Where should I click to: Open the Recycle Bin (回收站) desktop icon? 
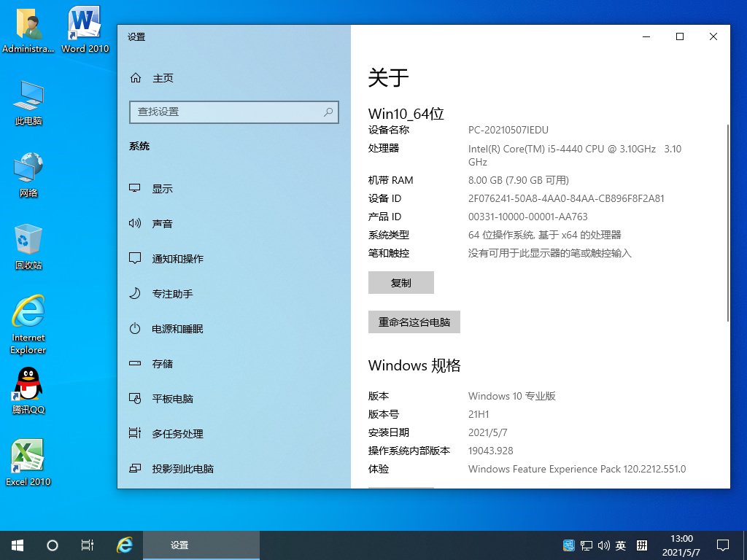coord(28,246)
